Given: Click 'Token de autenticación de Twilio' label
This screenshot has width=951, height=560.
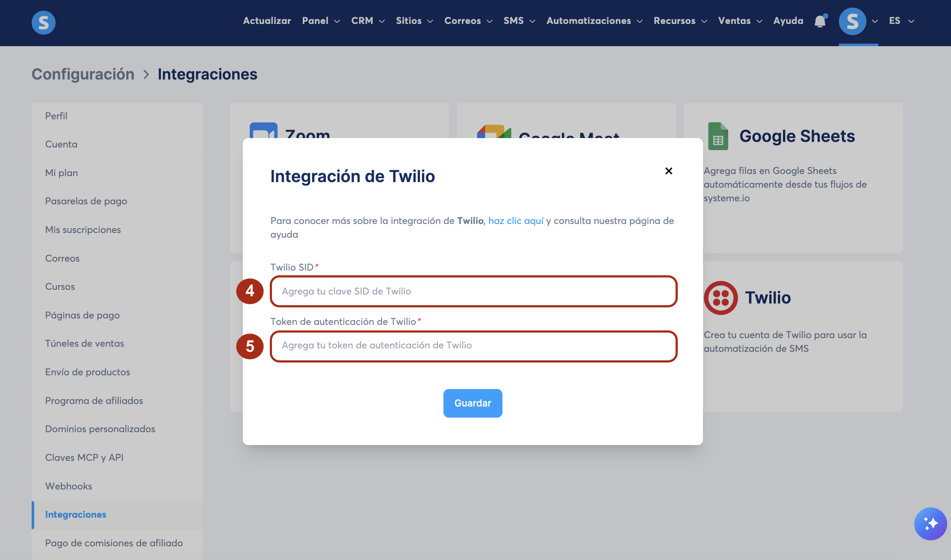Looking at the screenshot, I should pos(343,322).
